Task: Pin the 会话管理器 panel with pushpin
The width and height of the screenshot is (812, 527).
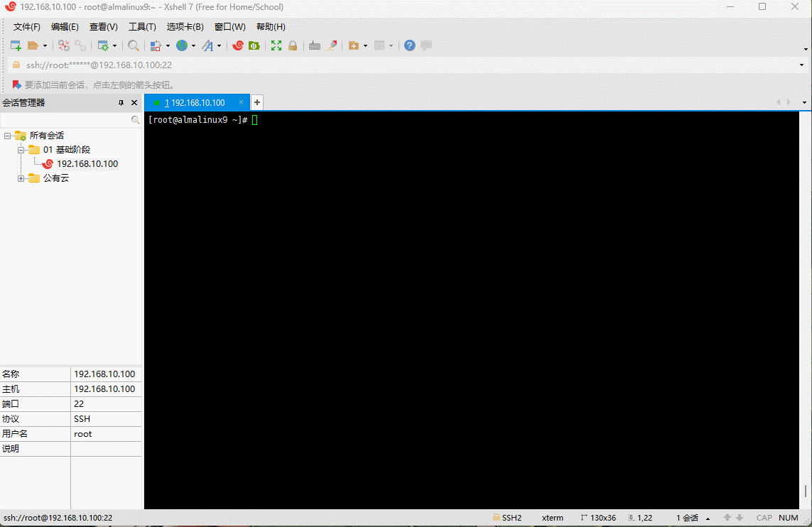Action: click(121, 103)
